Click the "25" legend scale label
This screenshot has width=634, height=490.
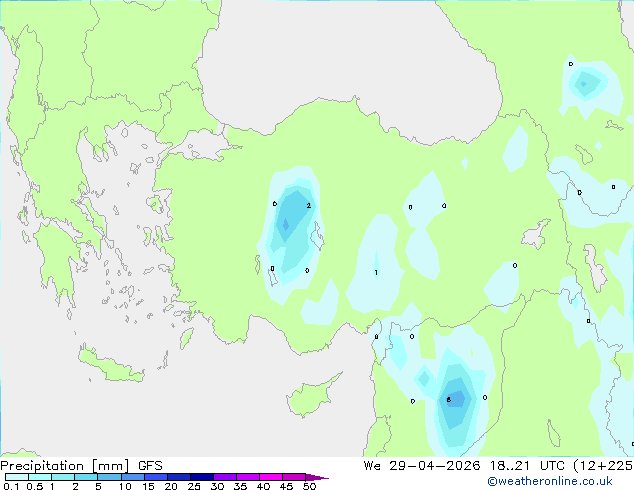coord(194,486)
